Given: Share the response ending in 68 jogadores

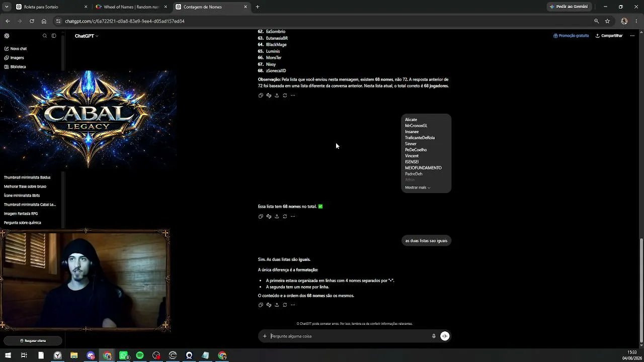Looking at the screenshot, I should (x=277, y=96).
